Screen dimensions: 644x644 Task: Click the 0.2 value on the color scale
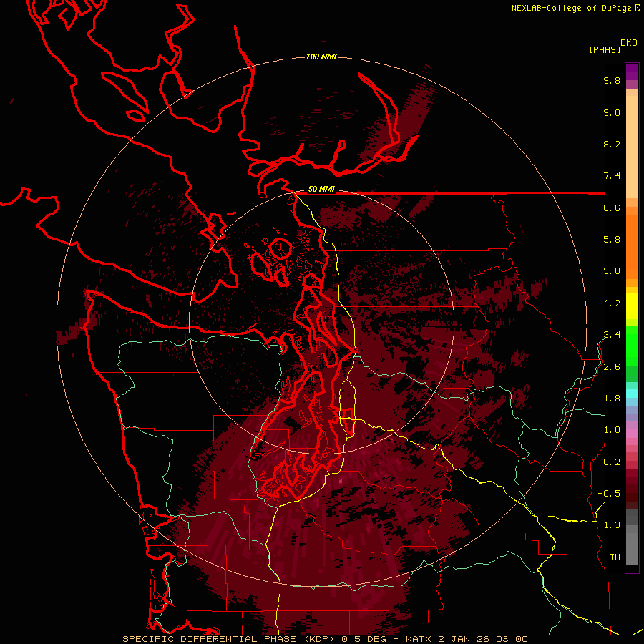[612, 462]
